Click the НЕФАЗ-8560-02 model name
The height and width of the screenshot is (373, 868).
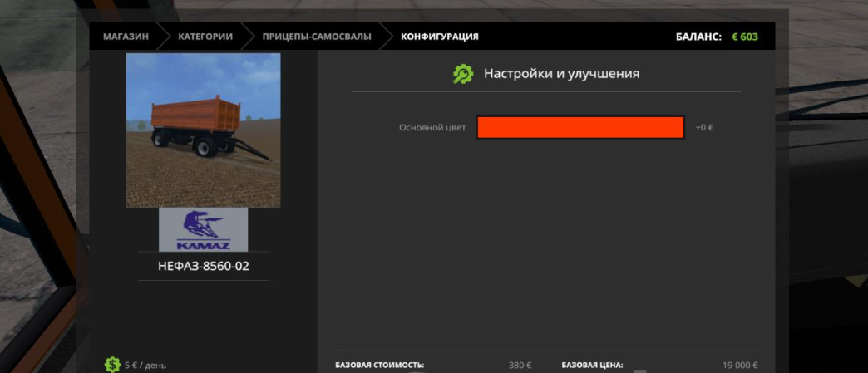pos(203,267)
